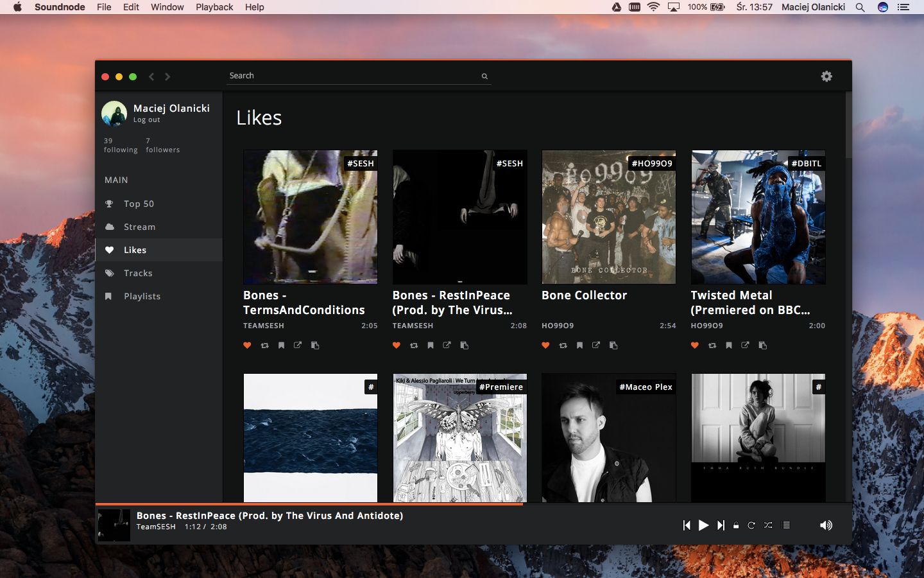The image size is (924, 578).
Task: View the 7 followers count
Action: point(162,145)
